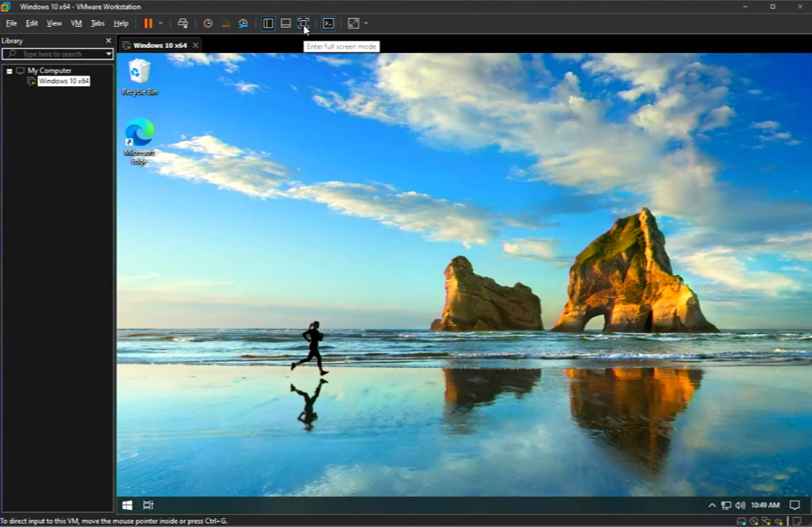Image resolution: width=812 pixels, height=527 pixels.
Task: Click the network adapter status icon
Action: [766, 521]
